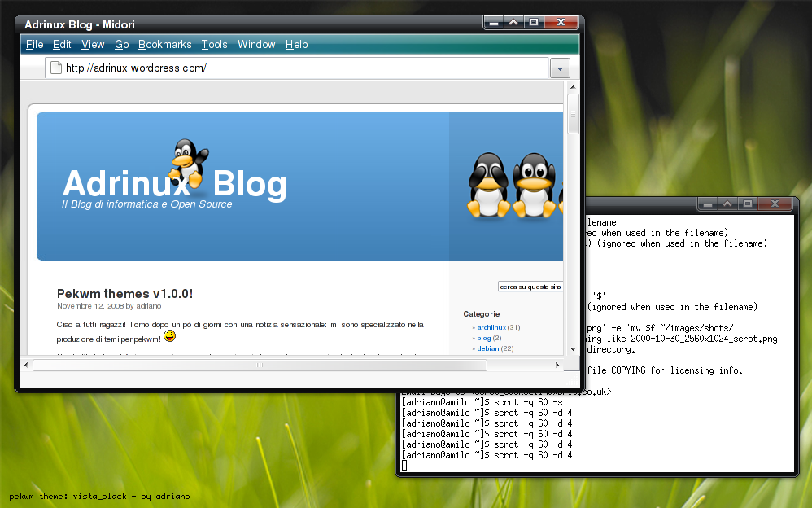Click the vertical scrollbar up arrow in Midori
Image resolution: width=812 pixels, height=508 pixels.
click(573, 87)
